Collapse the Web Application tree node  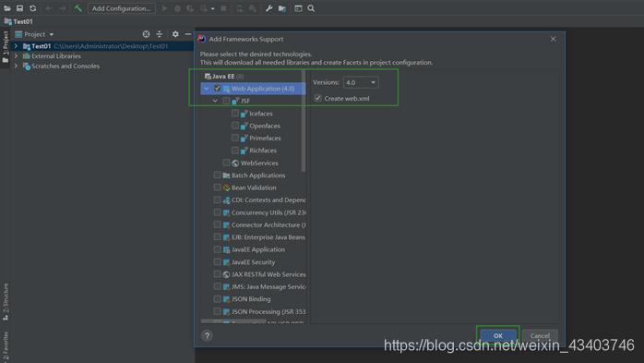click(x=207, y=89)
